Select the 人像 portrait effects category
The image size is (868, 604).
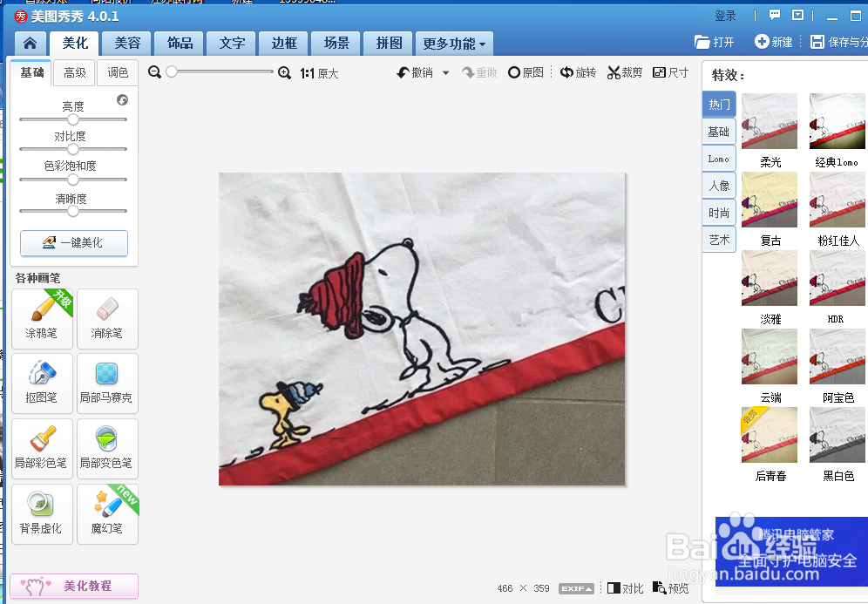(x=719, y=186)
